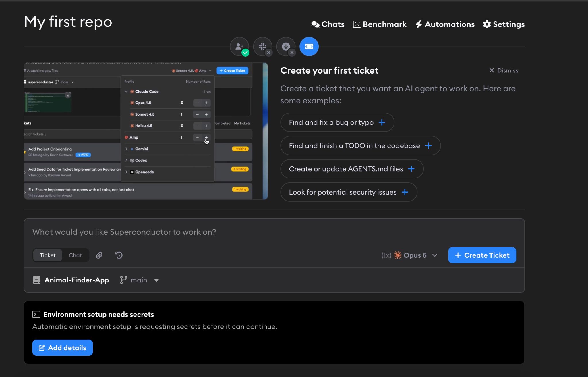Go to Automations

[445, 24]
